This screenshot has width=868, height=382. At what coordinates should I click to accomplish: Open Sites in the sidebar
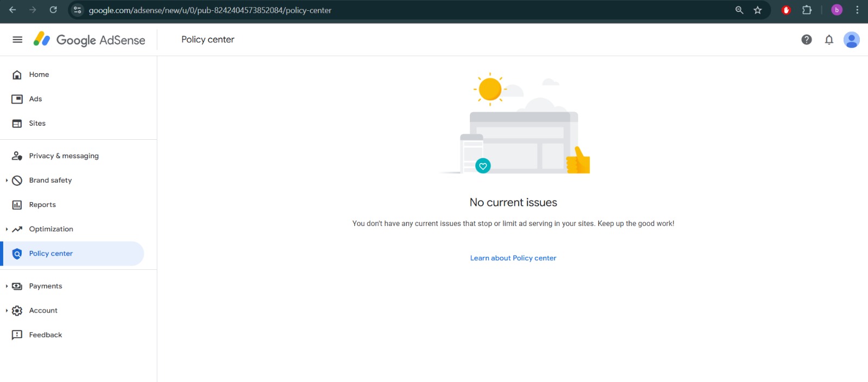(x=73, y=124)
